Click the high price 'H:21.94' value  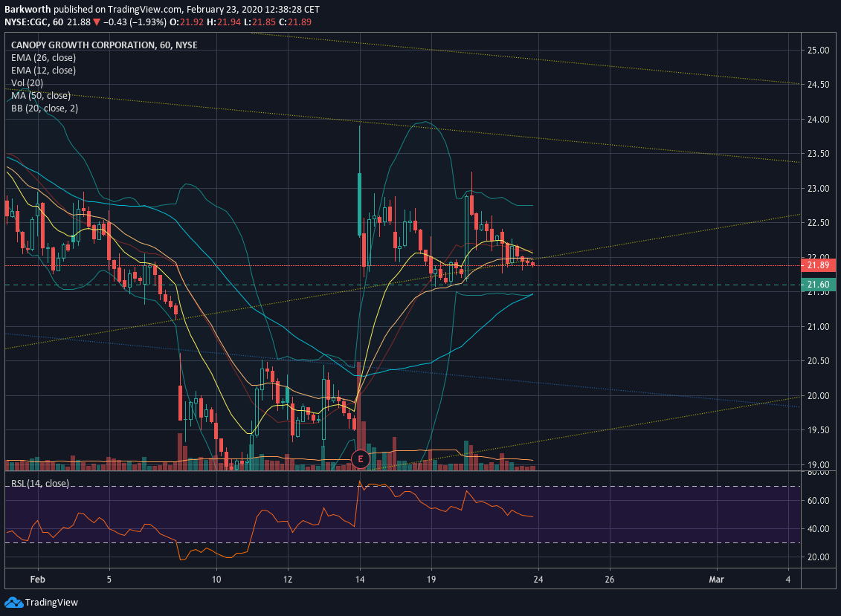click(224, 22)
